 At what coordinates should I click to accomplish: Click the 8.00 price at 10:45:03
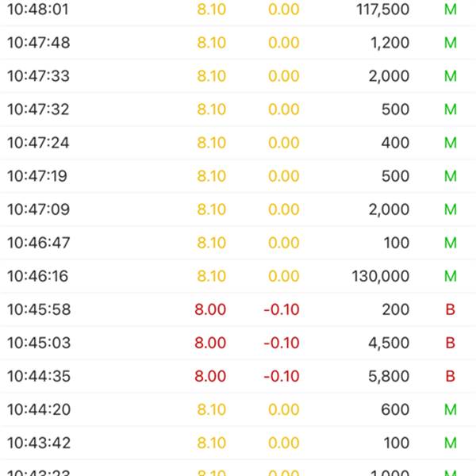pyautogui.click(x=210, y=343)
